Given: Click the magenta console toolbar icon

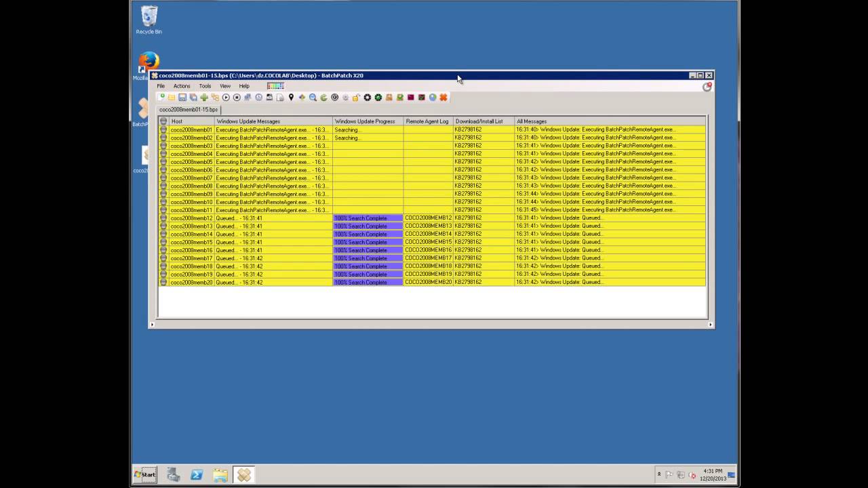Looking at the screenshot, I should [410, 98].
